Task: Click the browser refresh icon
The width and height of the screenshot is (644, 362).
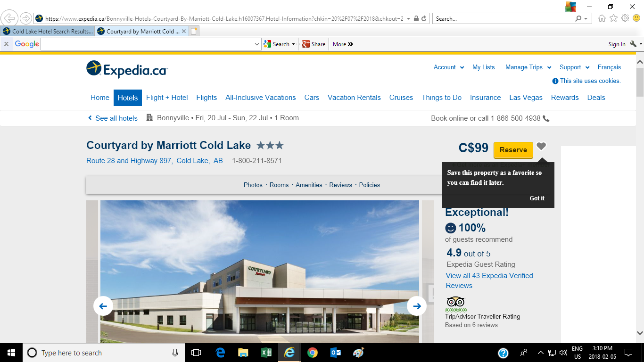Action: click(x=424, y=19)
